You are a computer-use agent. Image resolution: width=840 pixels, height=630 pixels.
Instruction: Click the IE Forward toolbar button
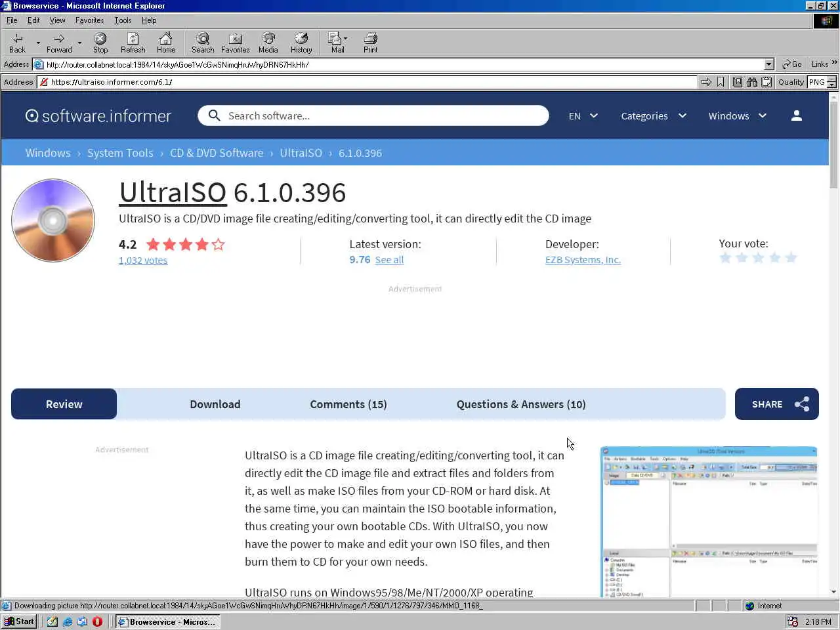pyautogui.click(x=59, y=43)
